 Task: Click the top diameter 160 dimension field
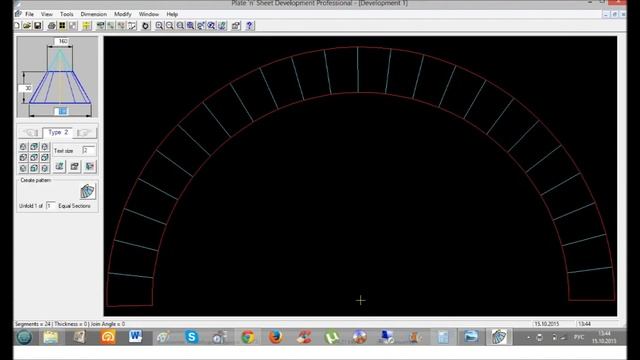62,41
